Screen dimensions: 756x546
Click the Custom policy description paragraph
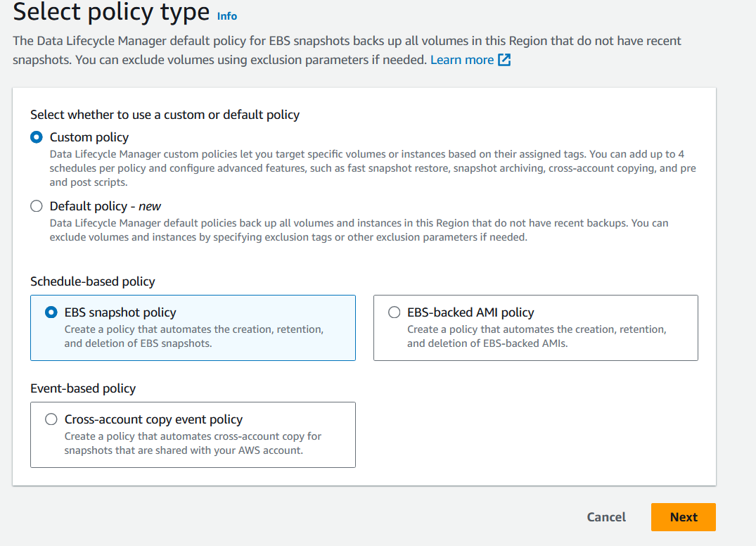pos(373,168)
